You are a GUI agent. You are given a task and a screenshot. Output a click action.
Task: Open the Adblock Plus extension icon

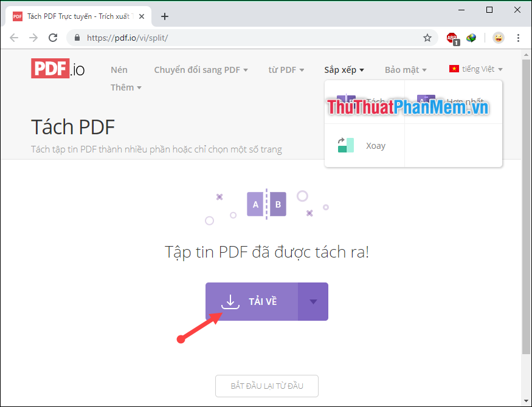coord(452,38)
